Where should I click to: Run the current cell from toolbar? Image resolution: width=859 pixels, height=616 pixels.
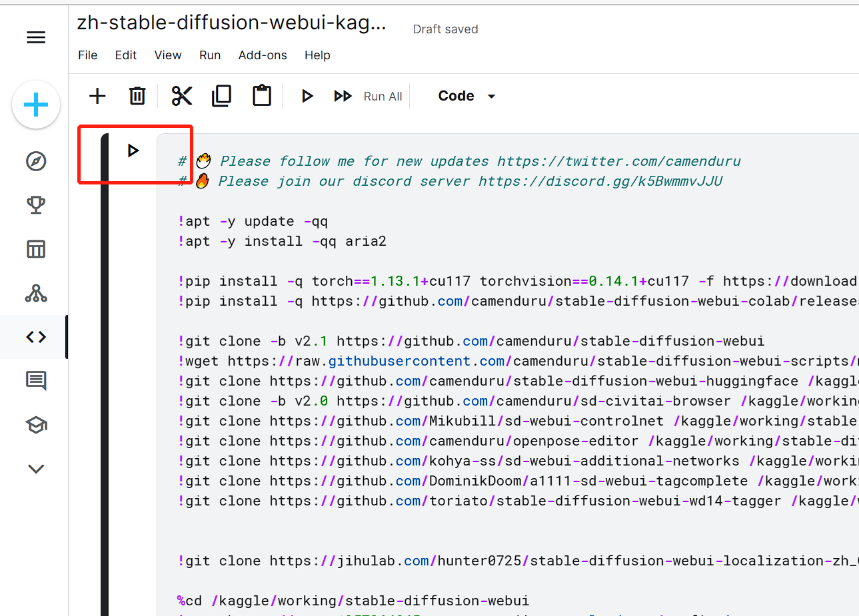(x=307, y=96)
